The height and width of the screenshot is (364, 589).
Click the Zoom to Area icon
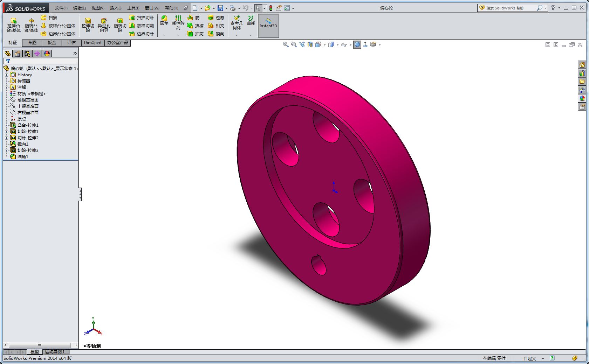pyautogui.click(x=294, y=44)
